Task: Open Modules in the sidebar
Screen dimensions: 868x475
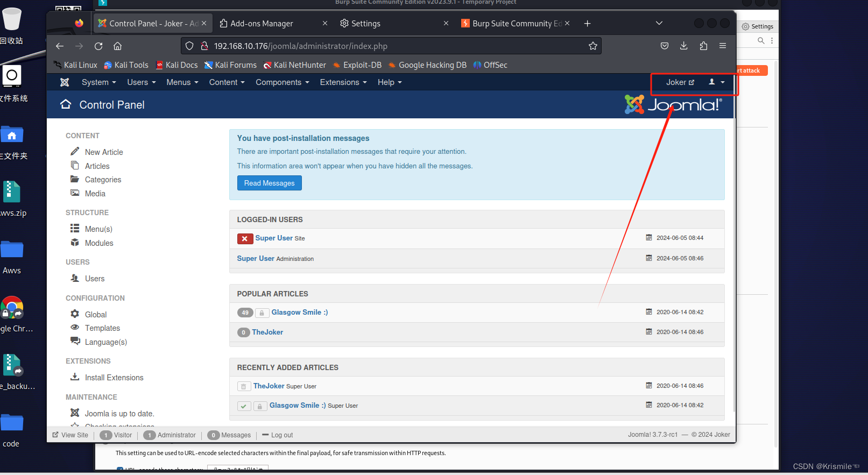Action: pos(99,243)
